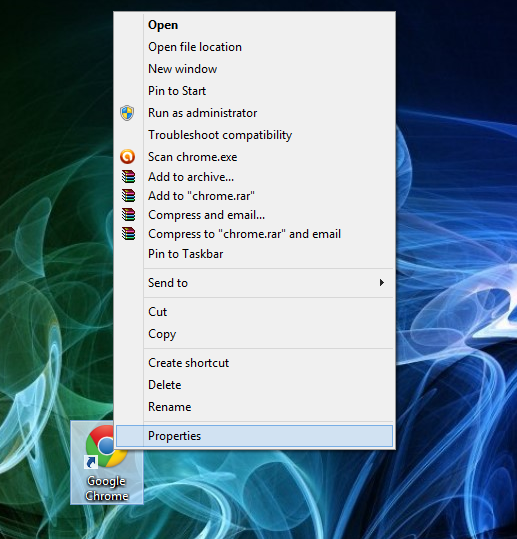Click the WinRAR icon next to Compress and email...
Viewport: 517px width, 539px height.
tap(128, 215)
